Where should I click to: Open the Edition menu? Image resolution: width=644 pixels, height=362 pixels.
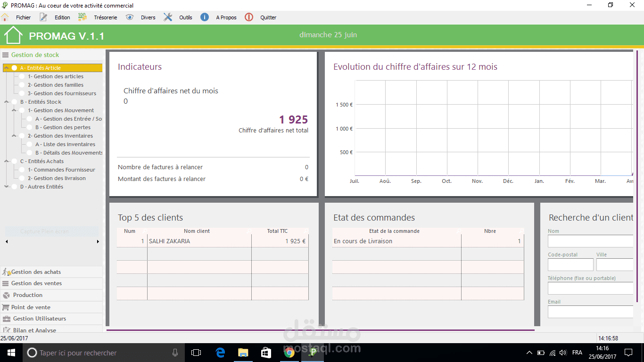[62, 17]
